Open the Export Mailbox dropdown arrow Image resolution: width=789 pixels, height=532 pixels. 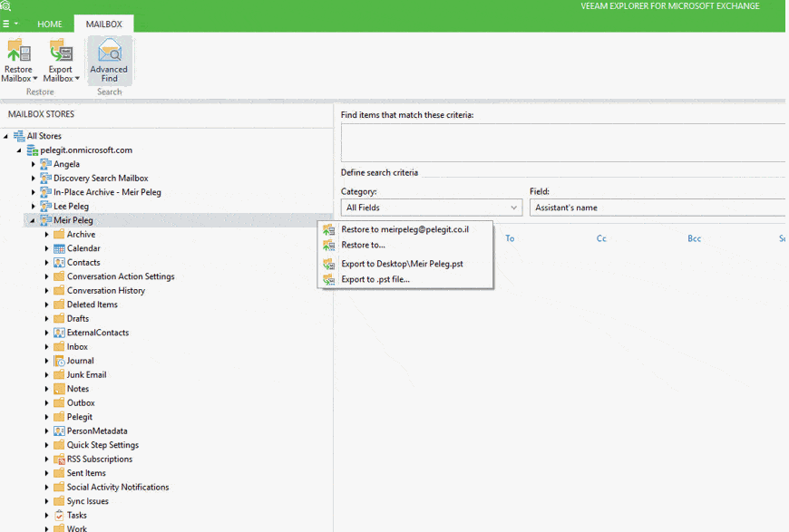tap(77, 79)
